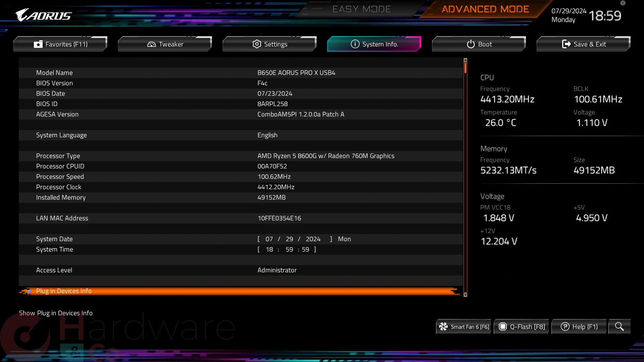The image size is (644, 362).
Task: Click the question mark icon in Help
Action: 565,326
